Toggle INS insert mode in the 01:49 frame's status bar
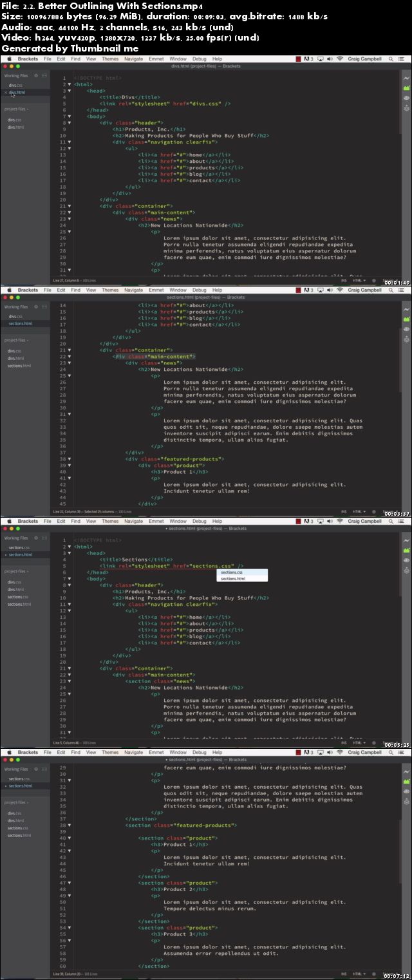 click(x=344, y=281)
